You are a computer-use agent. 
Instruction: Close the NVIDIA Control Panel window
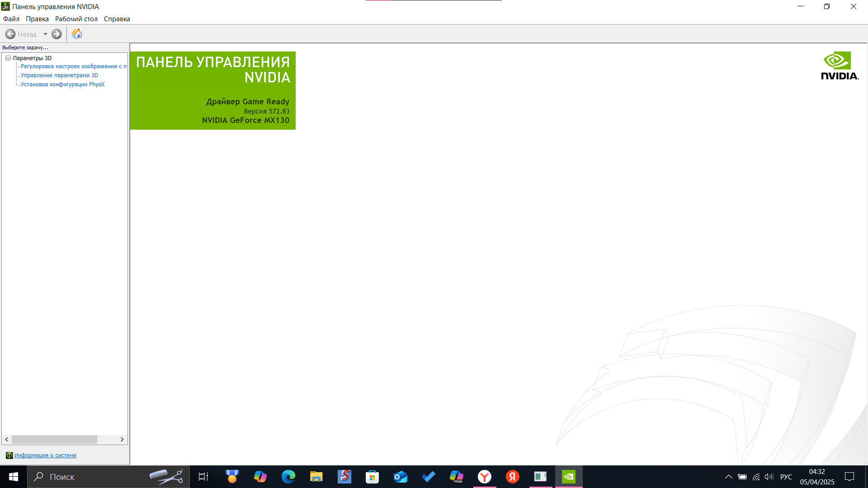[854, 6]
